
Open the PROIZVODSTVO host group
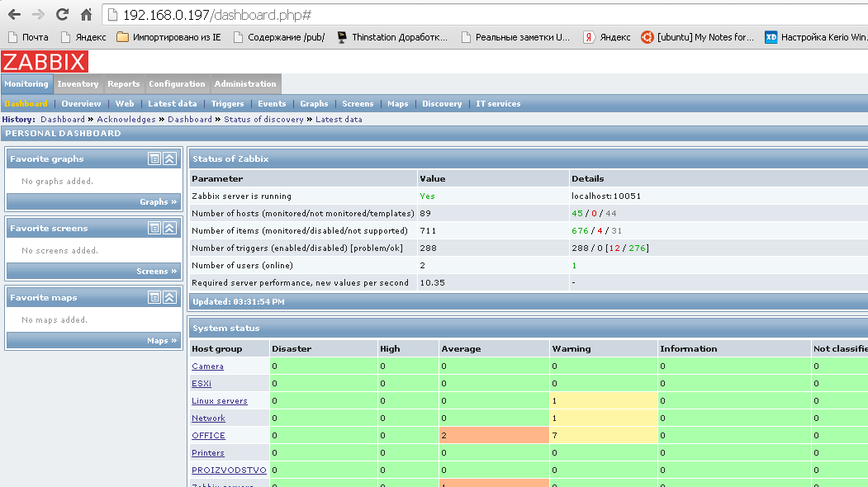[x=229, y=470]
